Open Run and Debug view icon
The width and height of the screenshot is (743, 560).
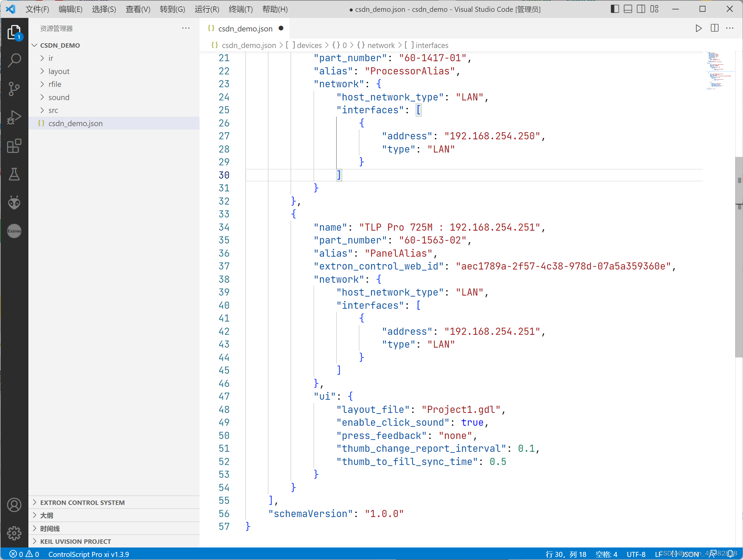[14, 118]
